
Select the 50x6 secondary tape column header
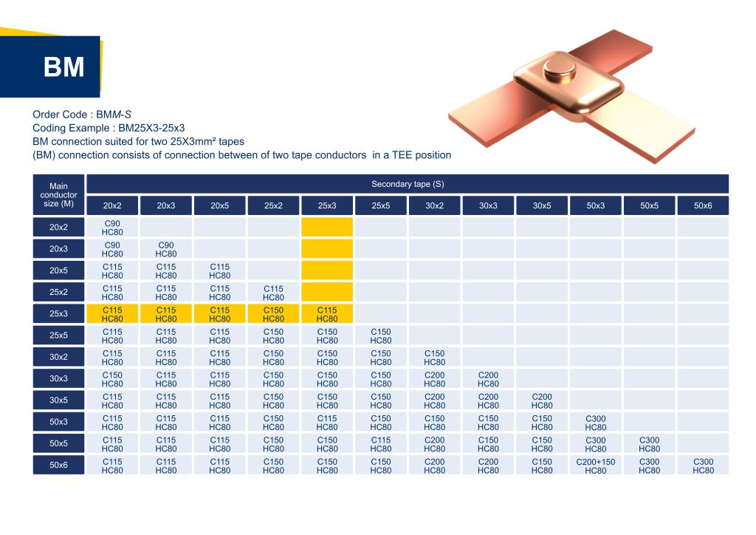pos(703,206)
